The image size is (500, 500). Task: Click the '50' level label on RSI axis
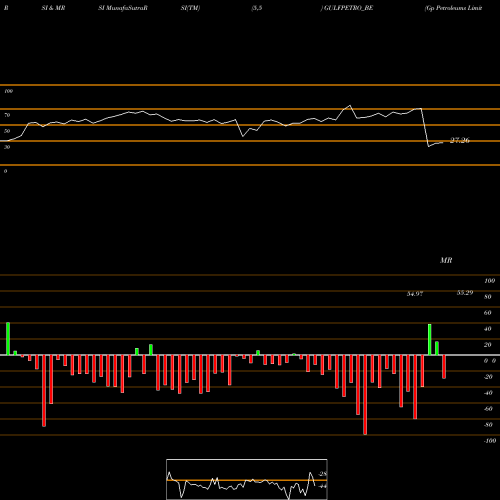[x=7, y=131]
